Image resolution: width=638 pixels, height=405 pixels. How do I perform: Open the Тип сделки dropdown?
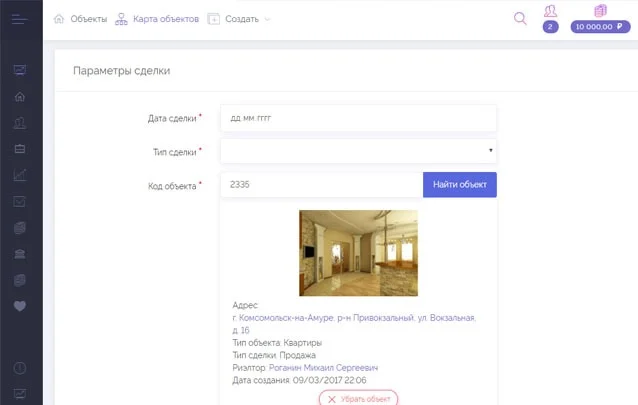pos(358,151)
